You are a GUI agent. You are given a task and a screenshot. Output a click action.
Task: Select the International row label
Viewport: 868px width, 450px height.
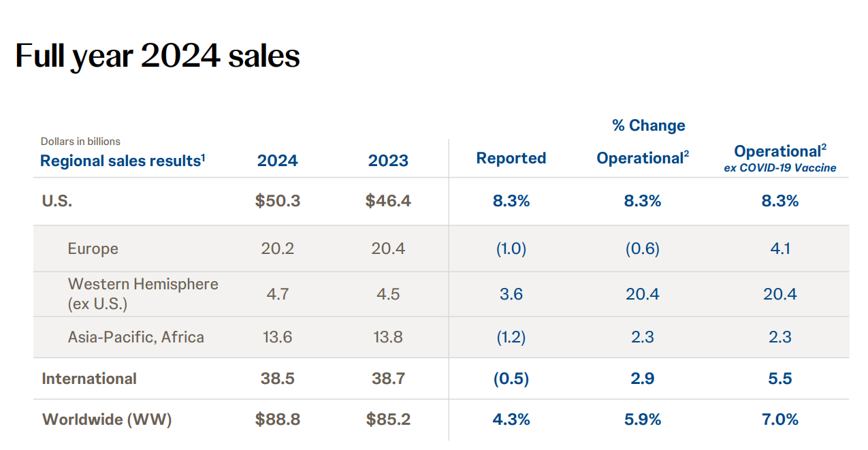pos(89,379)
